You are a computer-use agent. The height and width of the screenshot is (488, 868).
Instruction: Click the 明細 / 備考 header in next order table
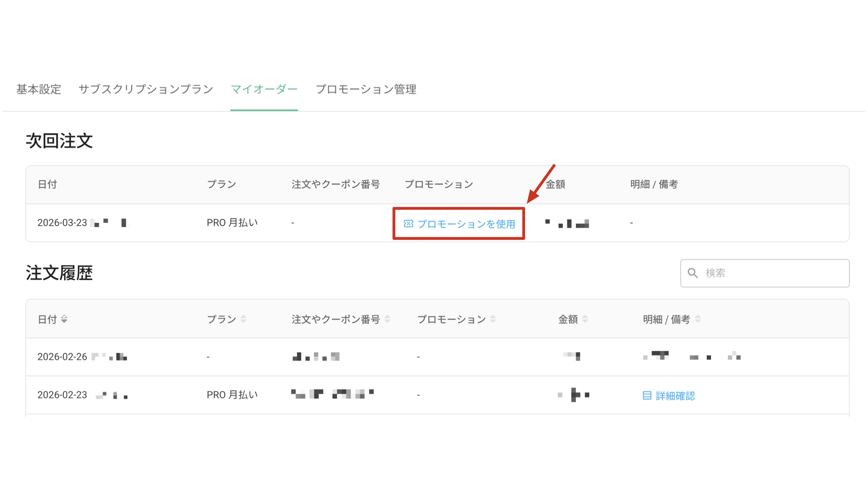[x=654, y=184]
